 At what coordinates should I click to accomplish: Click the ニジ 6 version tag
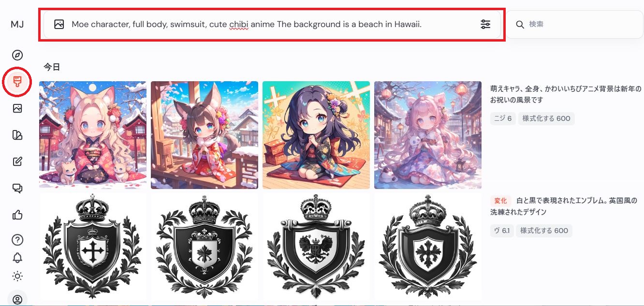pyautogui.click(x=503, y=118)
